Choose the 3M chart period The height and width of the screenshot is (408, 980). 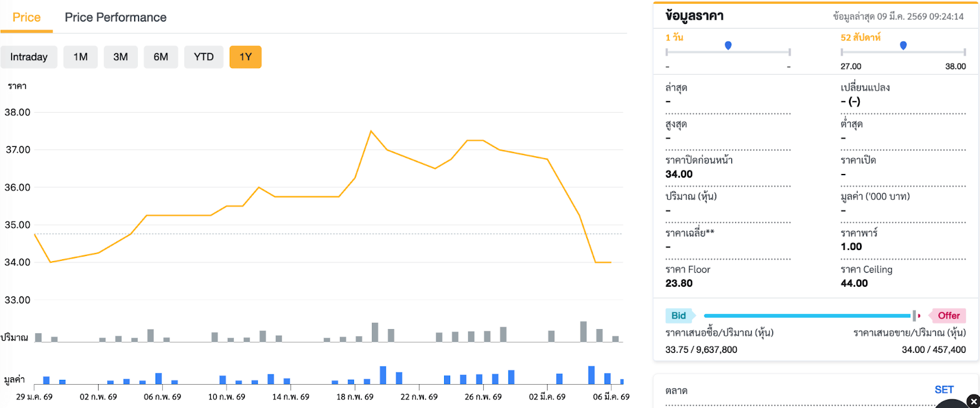[121, 57]
